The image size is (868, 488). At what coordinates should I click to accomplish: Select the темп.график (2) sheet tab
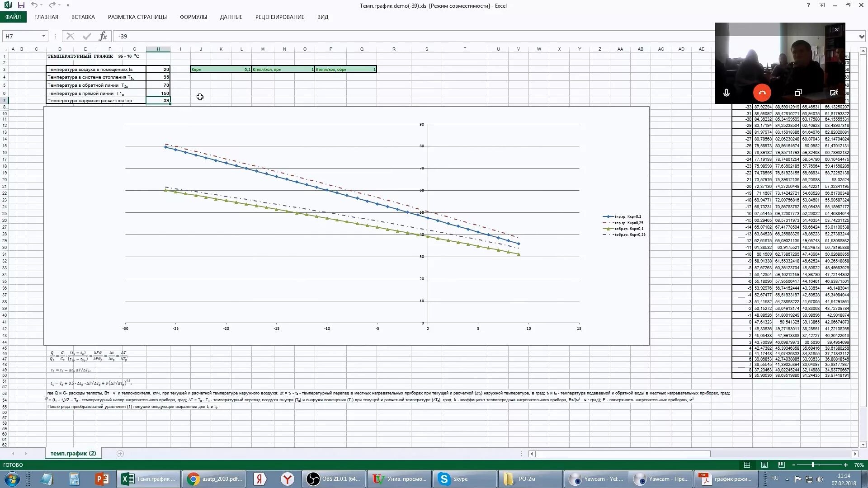coord(73,453)
